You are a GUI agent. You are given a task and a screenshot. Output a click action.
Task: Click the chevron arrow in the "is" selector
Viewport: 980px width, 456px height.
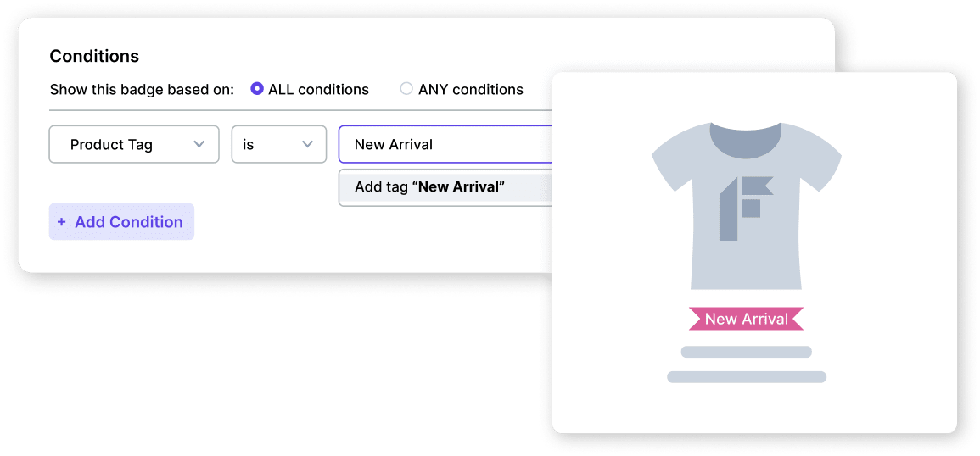coord(308,144)
